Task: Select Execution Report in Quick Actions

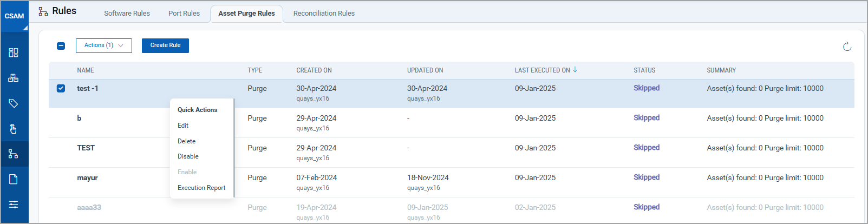Action: pyautogui.click(x=201, y=188)
